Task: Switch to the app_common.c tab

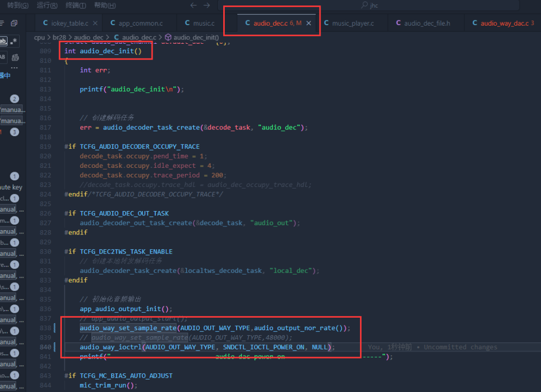Action: click(140, 23)
